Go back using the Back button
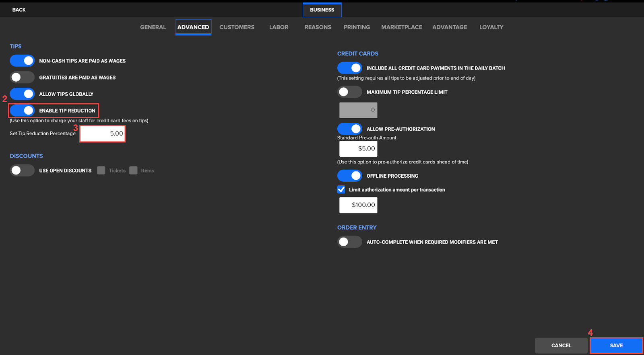The width and height of the screenshot is (644, 355). click(x=19, y=10)
